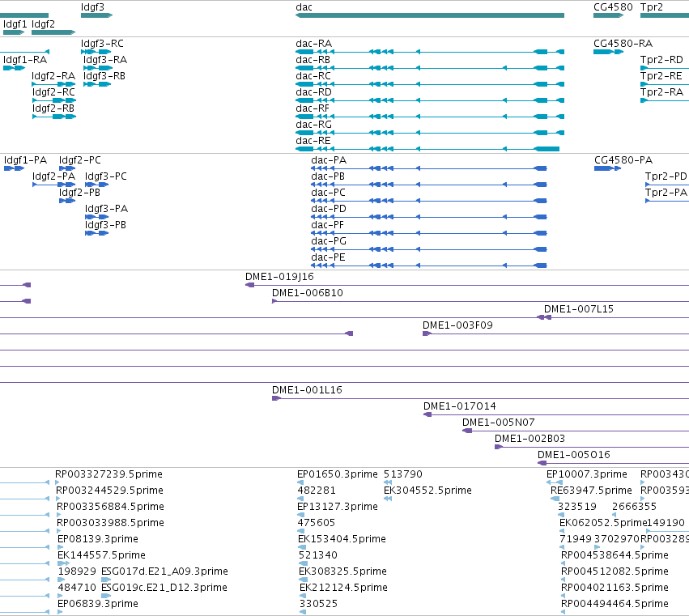Open the Idgf2-PA protein label
The height and width of the screenshot is (616, 689).
(x=53, y=176)
